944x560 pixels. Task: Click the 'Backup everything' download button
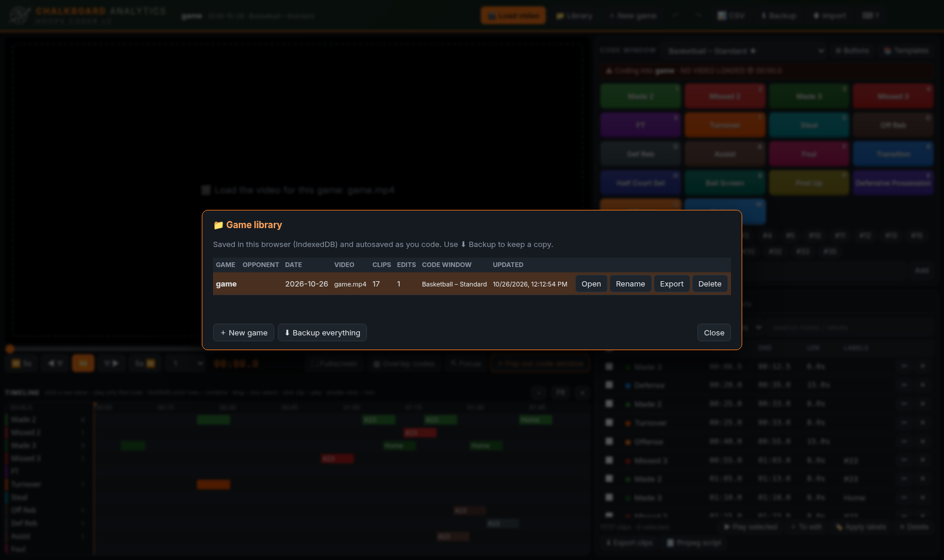(322, 332)
